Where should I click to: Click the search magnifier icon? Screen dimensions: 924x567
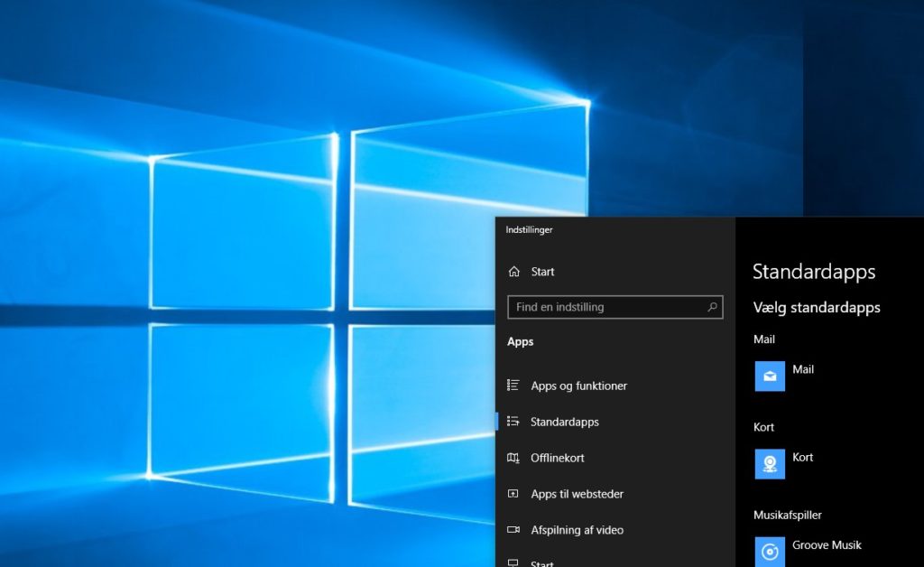pos(712,307)
